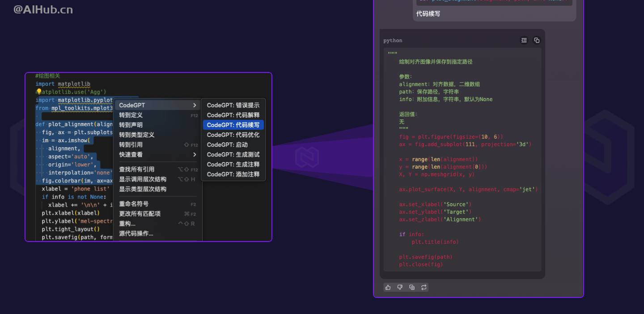Select CodeGPT: 代码解释
644x314 pixels.
(233, 115)
